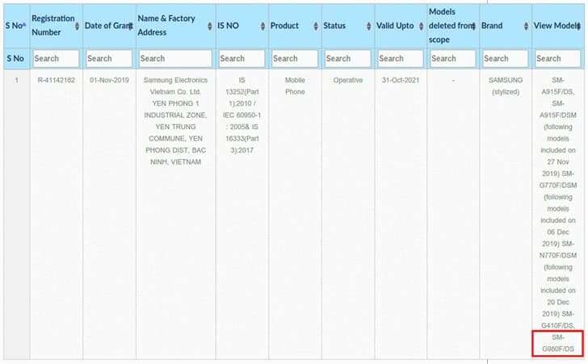
Task: Click registration number R-41142182 cell
Action: [56, 81]
